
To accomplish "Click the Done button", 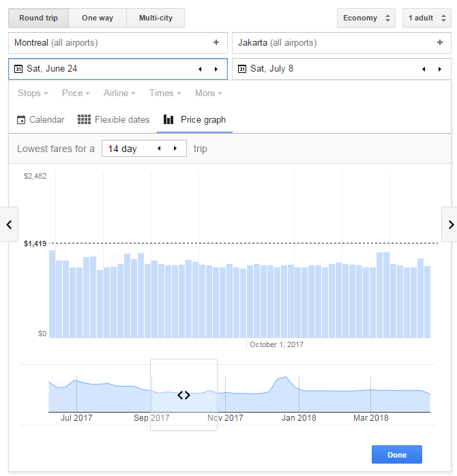I will (396, 455).
